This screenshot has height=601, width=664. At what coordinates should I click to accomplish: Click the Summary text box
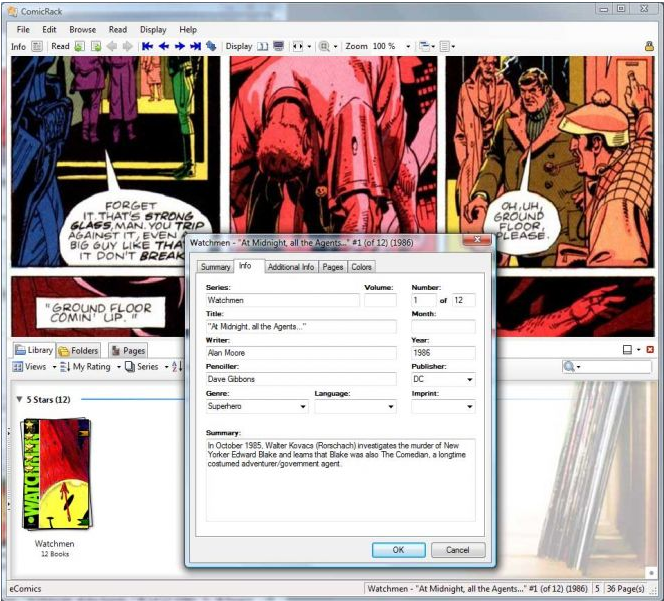pos(340,480)
